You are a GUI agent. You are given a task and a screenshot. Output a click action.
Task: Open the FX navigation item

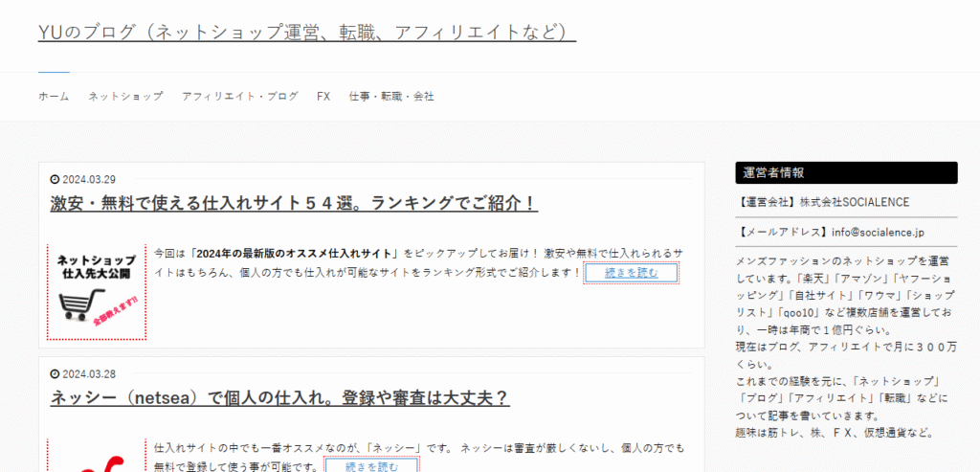pos(323,97)
